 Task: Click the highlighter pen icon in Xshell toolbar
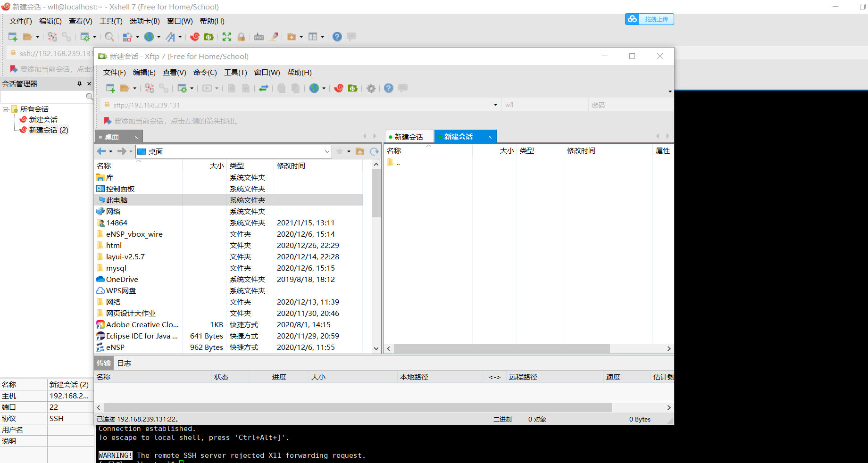(x=273, y=37)
